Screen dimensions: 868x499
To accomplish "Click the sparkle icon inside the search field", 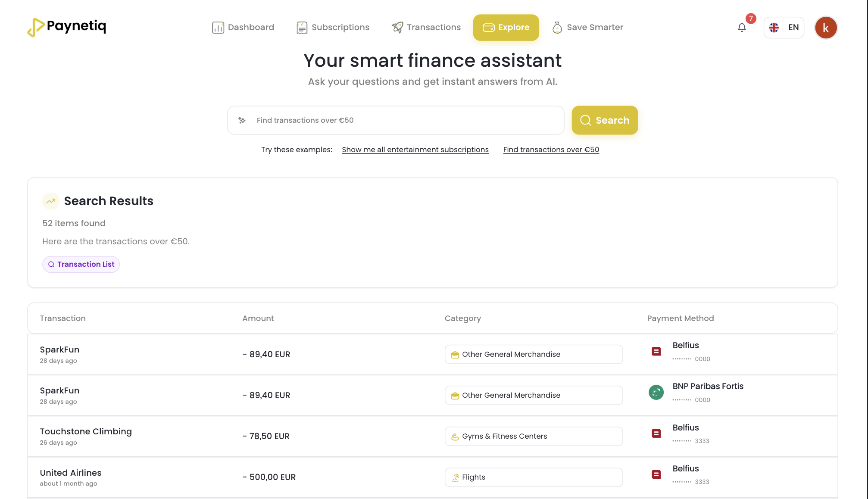I will (242, 120).
